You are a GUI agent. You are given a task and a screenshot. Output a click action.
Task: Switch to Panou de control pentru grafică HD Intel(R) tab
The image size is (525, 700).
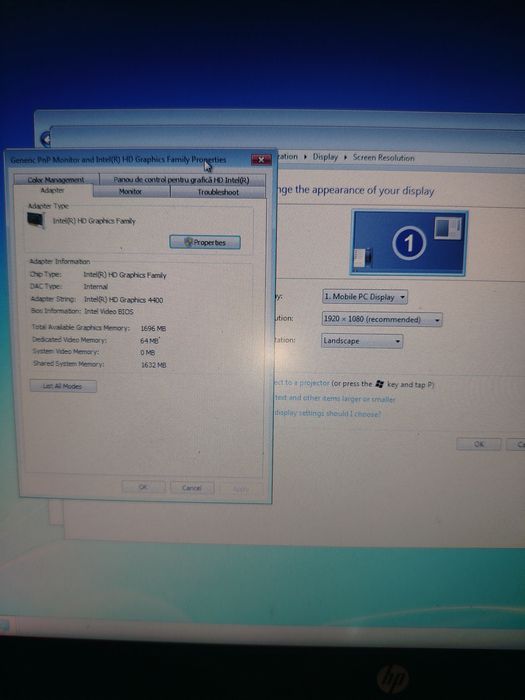coord(182,180)
